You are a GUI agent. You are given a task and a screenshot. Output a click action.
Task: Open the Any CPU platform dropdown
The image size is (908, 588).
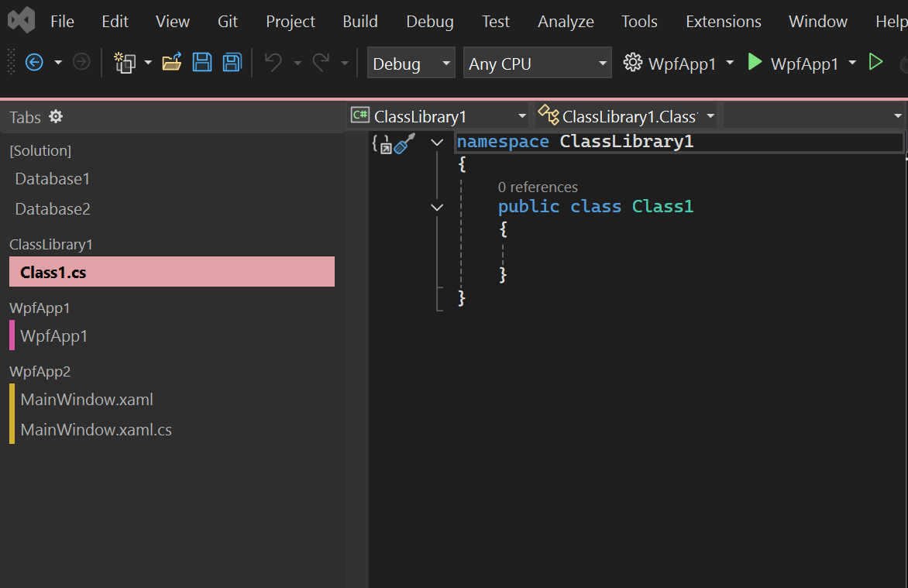(538, 62)
